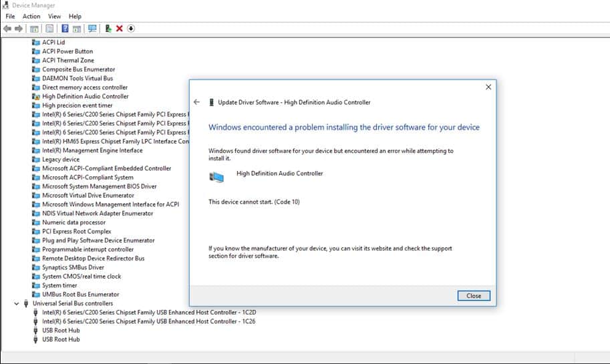610x364 pixels.
Task: Select Plug and Play Software Device Enumerator
Action: 98,240
